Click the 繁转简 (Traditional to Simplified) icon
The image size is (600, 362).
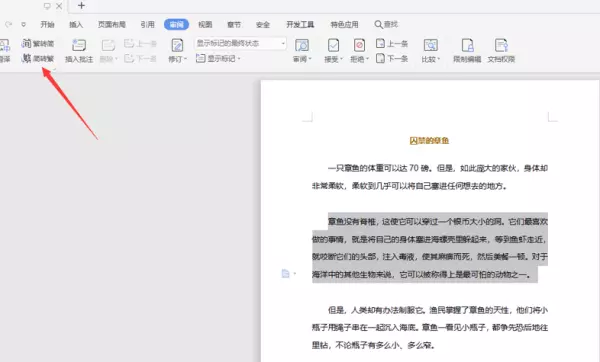(38, 43)
